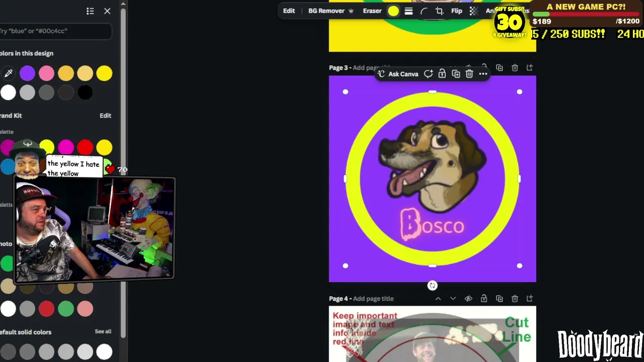
Task: Open the Edit option in the top toolbar
Action: [289, 11]
